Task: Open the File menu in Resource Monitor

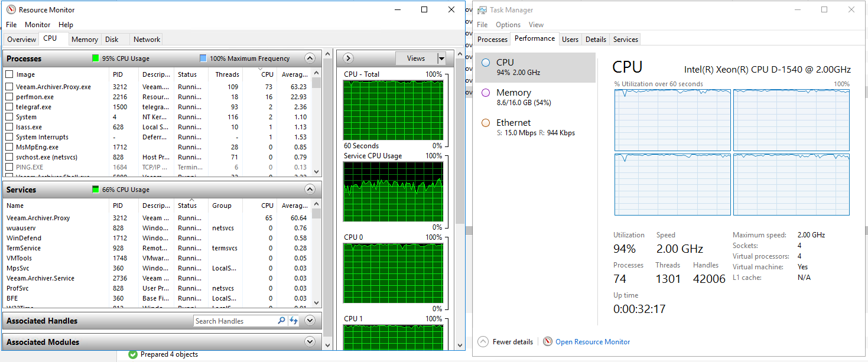Action: coord(11,25)
